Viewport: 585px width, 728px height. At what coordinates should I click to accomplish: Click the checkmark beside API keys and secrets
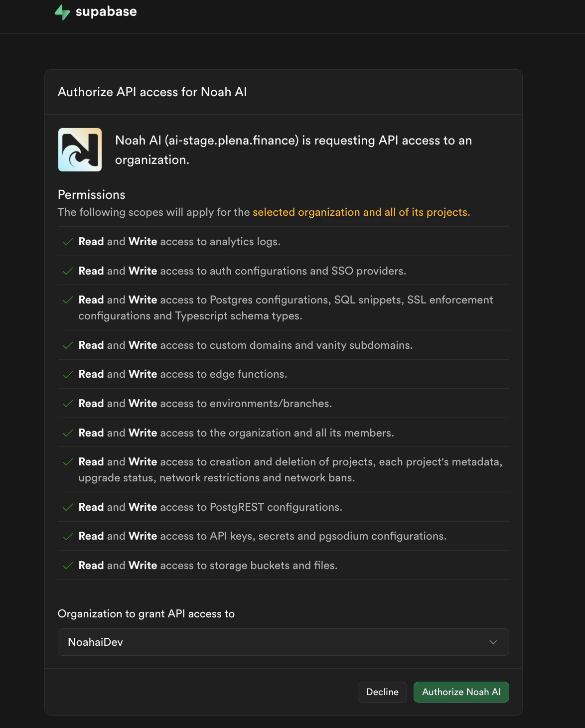67,536
